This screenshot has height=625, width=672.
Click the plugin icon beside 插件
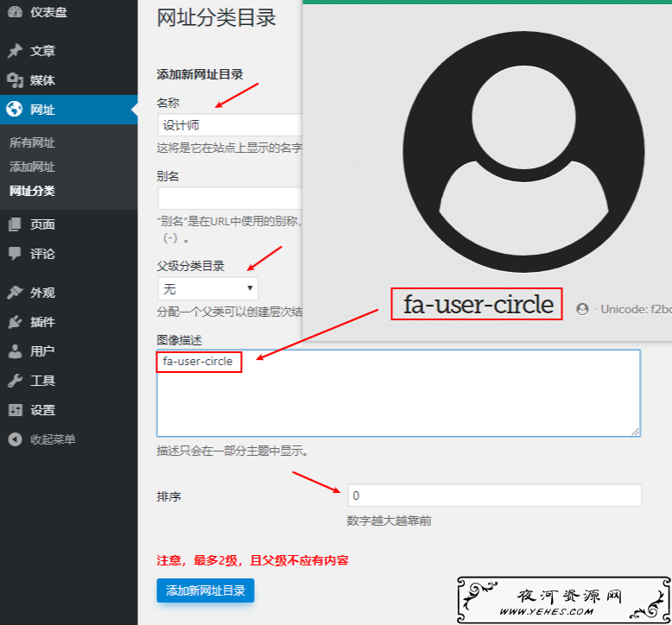pos(15,322)
